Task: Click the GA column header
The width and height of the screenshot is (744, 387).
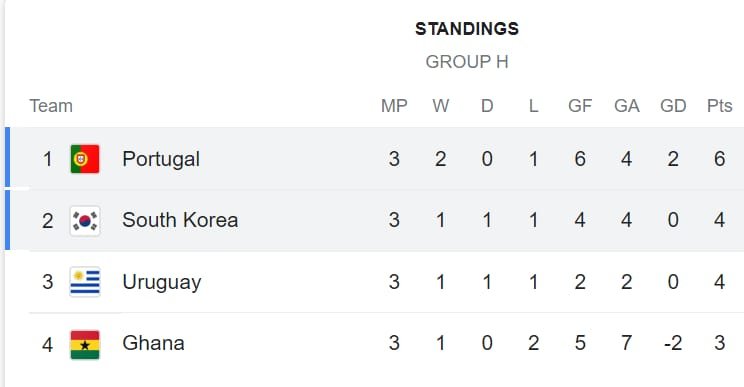Action: 626,106
